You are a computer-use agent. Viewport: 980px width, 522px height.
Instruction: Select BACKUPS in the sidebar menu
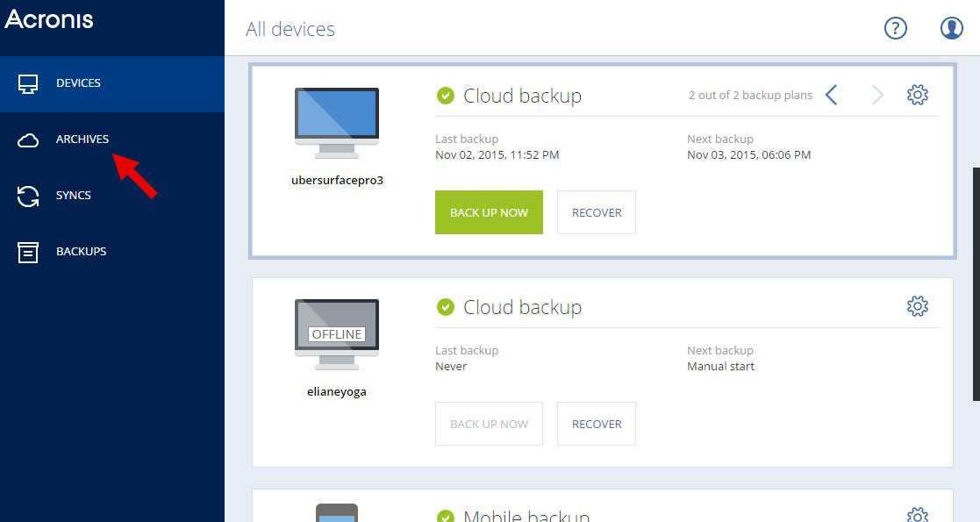pos(112,252)
